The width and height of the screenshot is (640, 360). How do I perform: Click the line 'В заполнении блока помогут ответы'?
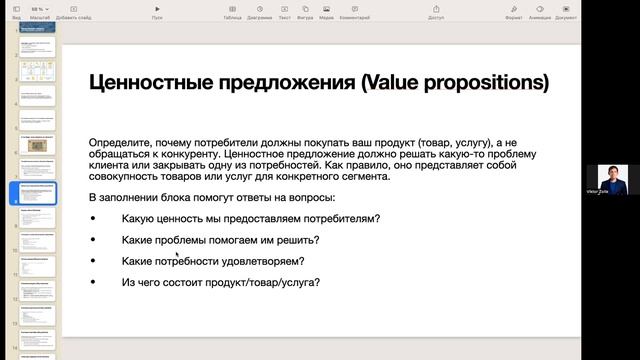[212, 198]
